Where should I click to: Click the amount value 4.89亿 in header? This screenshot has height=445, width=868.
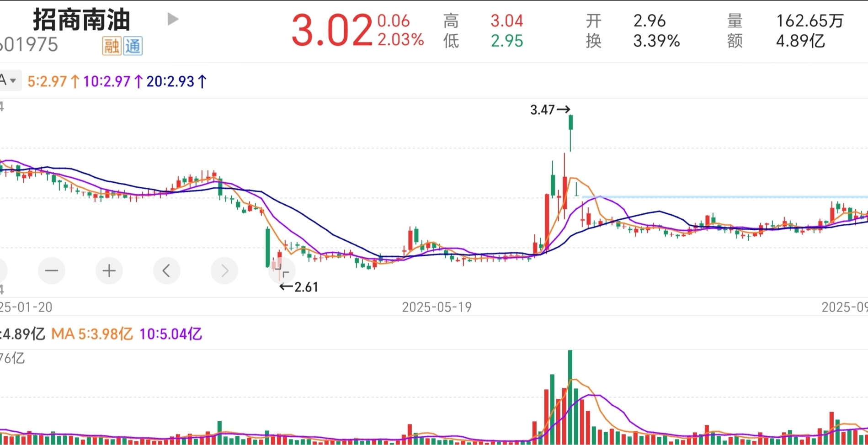pyautogui.click(x=800, y=41)
